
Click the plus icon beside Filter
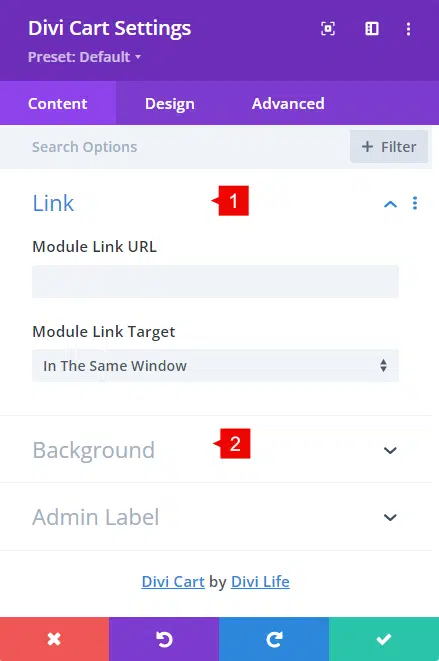[x=367, y=147]
